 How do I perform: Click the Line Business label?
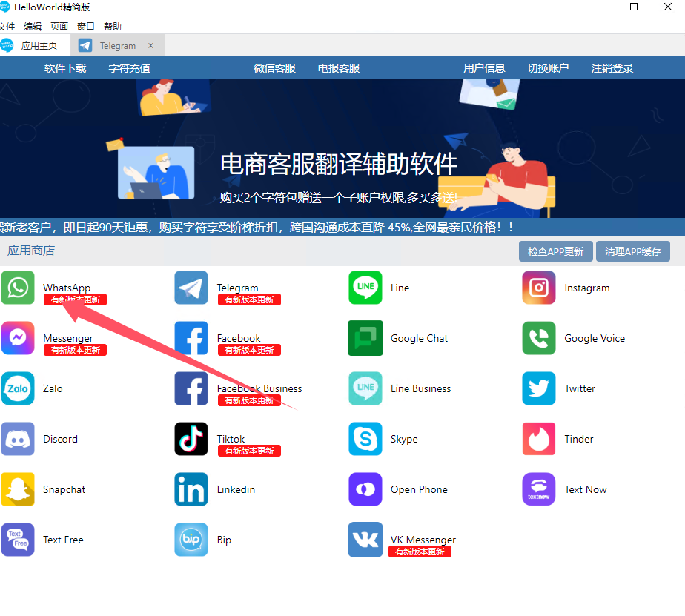click(420, 388)
